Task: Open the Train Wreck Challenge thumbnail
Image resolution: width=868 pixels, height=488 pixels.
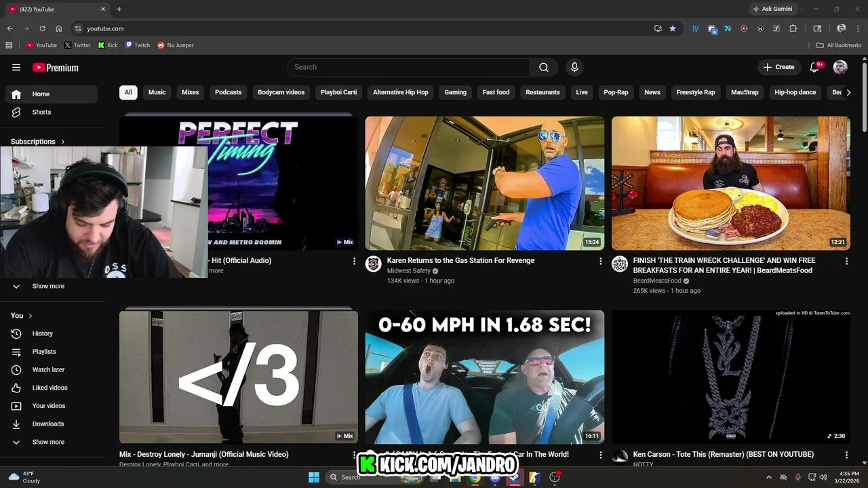Action: (731, 183)
